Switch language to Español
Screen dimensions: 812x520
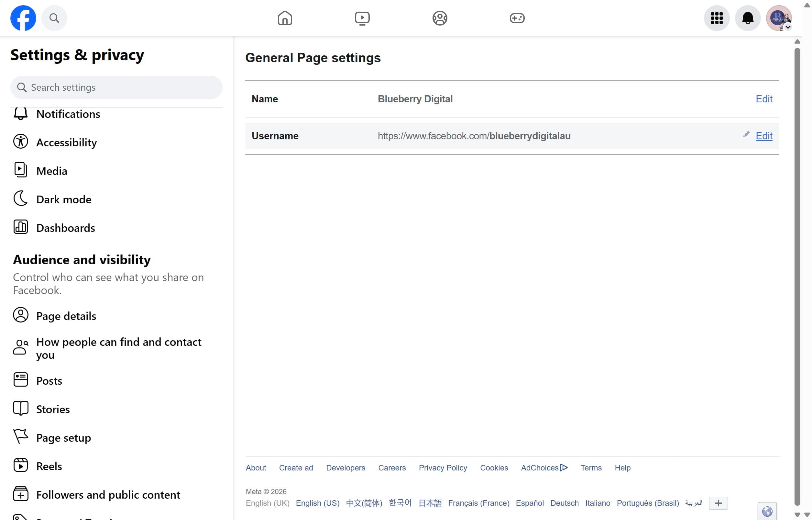point(530,503)
